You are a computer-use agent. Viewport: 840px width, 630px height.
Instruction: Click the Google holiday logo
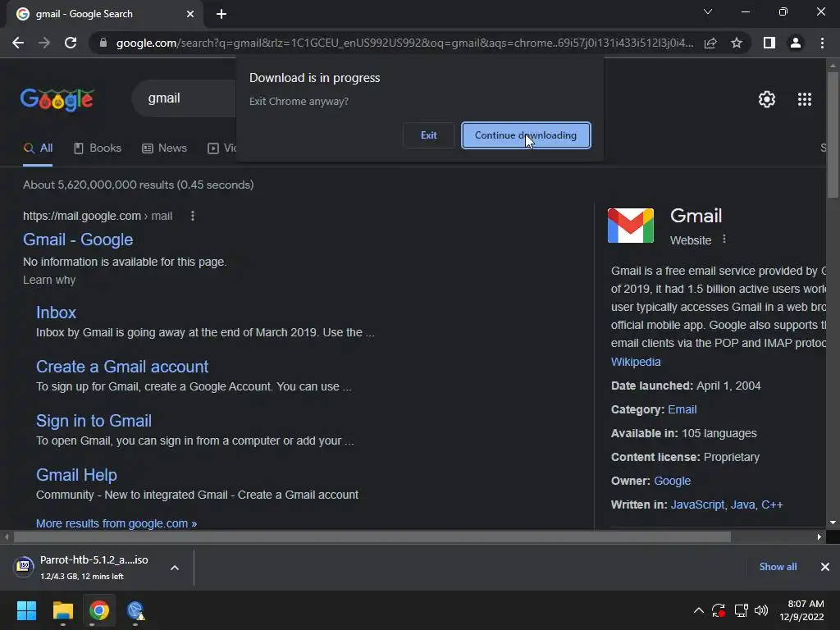(57, 99)
